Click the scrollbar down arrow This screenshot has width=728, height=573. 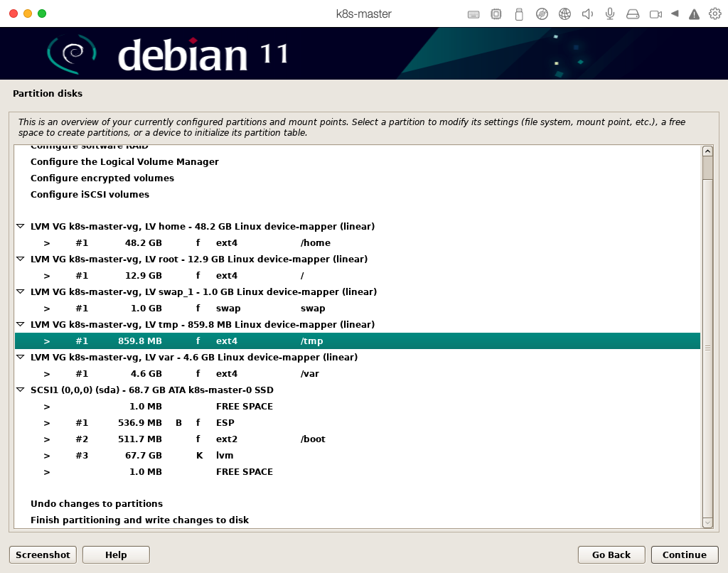tap(707, 523)
